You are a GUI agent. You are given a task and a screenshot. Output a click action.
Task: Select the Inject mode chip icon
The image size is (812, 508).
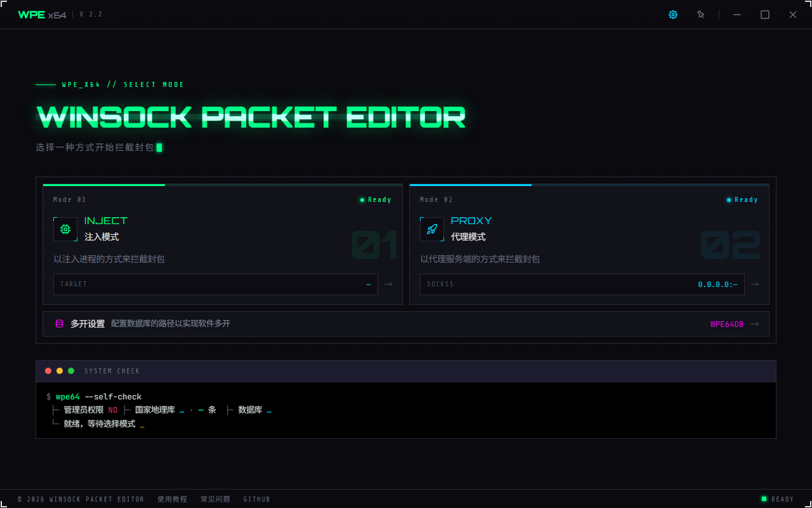pos(65,229)
